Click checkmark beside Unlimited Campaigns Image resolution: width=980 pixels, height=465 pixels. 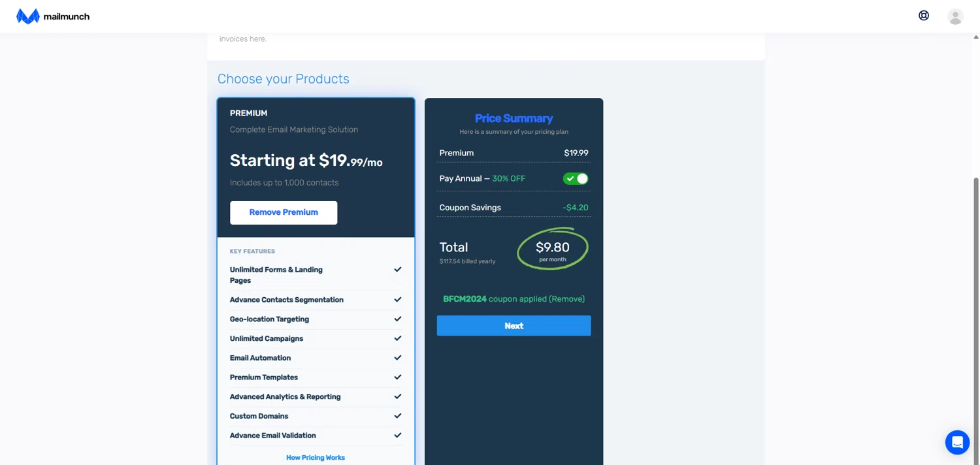point(397,338)
